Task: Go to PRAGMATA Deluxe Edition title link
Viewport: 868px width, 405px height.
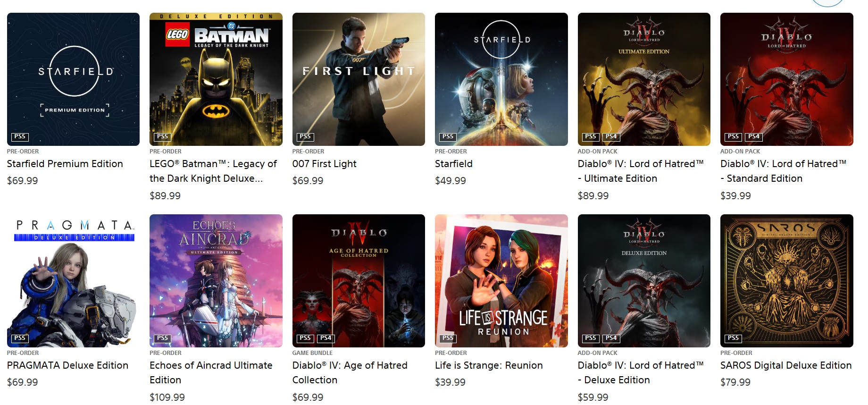Action: pos(67,365)
